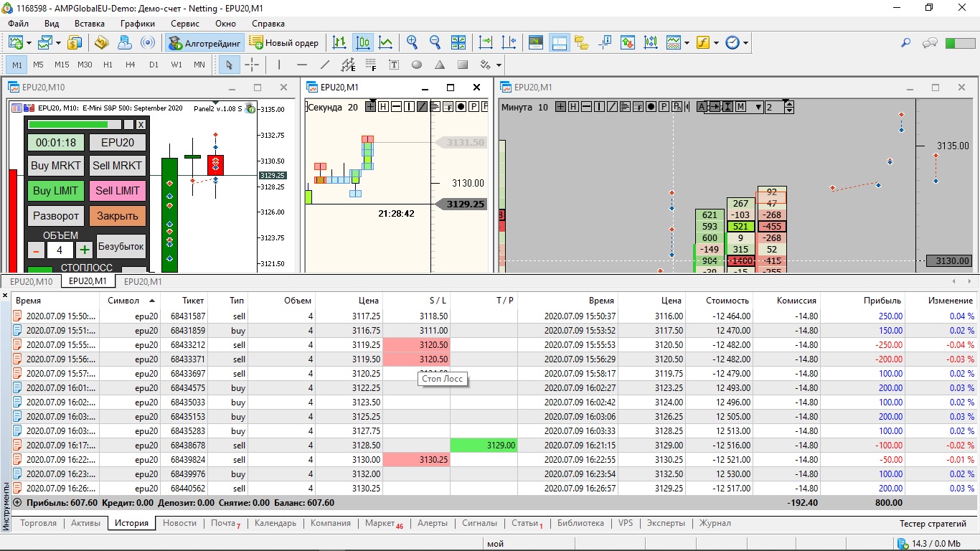Select the text label tool
Viewport: 980px width, 551px height.
click(x=394, y=65)
